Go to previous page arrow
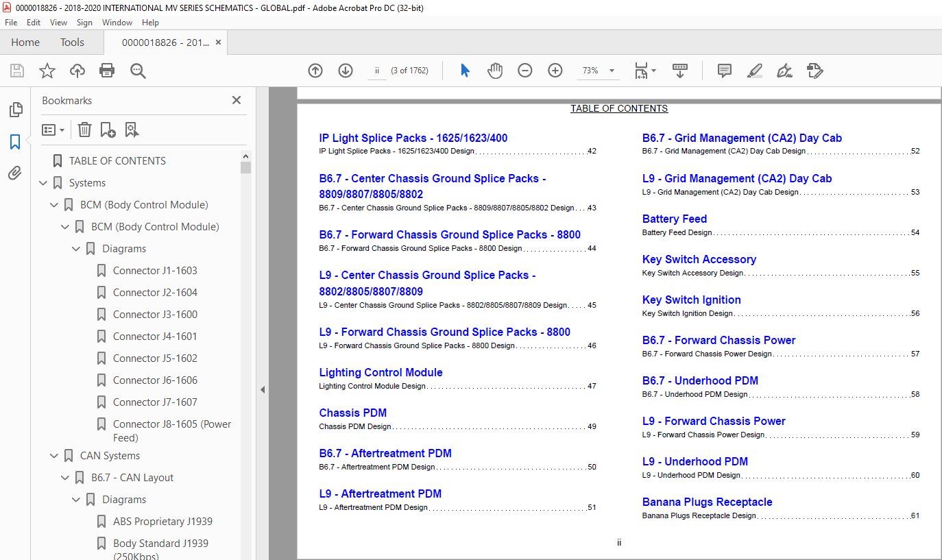The image size is (942, 560). 315,71
